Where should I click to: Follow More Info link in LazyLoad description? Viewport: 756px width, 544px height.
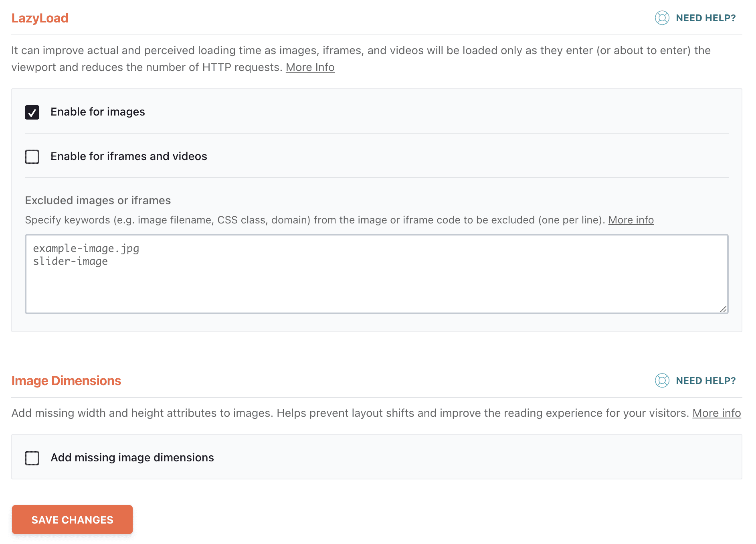click(x=310, y=67)
